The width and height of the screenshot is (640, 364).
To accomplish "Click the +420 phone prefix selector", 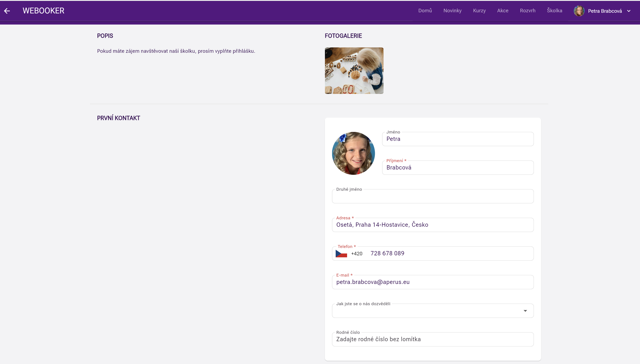I will click(x=356, y=254).
